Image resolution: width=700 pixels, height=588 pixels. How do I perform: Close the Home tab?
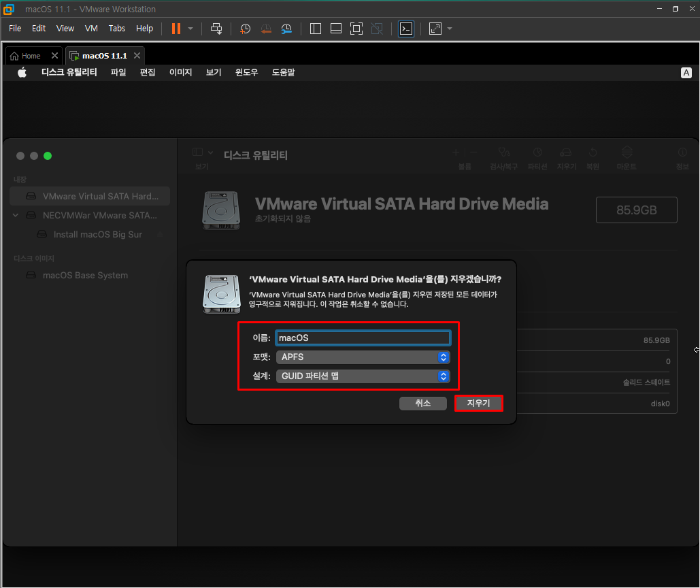point(54,55)
